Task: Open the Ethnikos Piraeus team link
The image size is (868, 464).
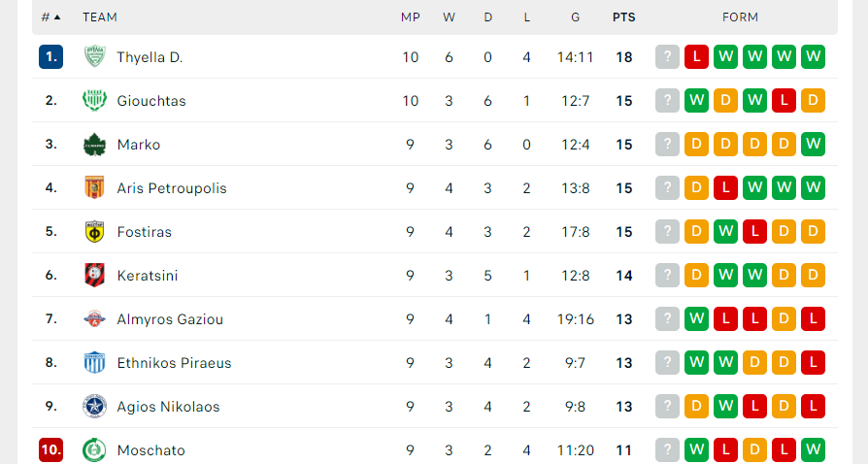Action: click(x=175, y=363)
